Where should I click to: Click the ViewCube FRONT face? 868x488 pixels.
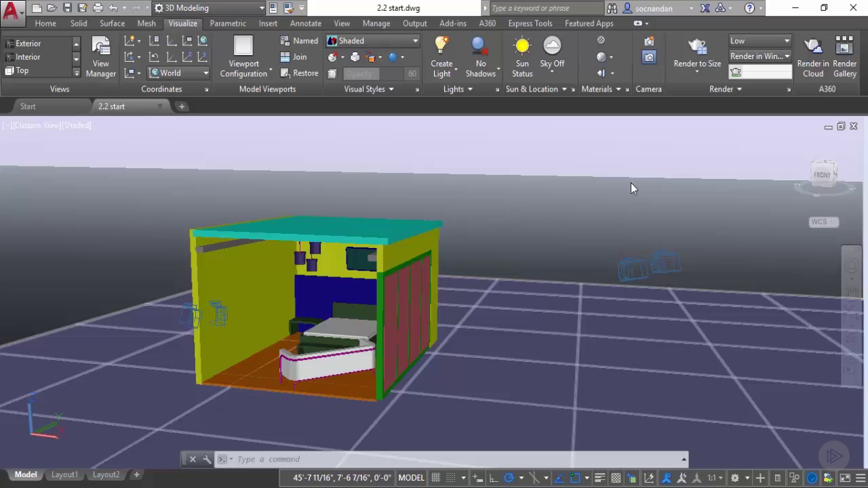click(821, 175)
